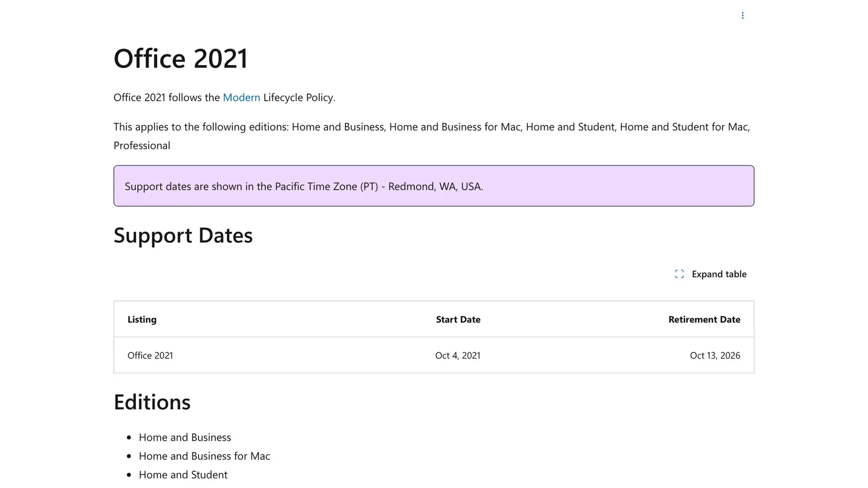868x488 pixels.
Task: Open the three-dot more options menu
Action: pyautogui.click(x=743, y=16)
